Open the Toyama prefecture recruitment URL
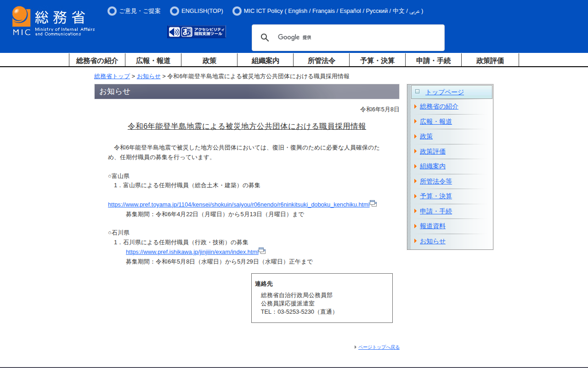 click(238, 205)
